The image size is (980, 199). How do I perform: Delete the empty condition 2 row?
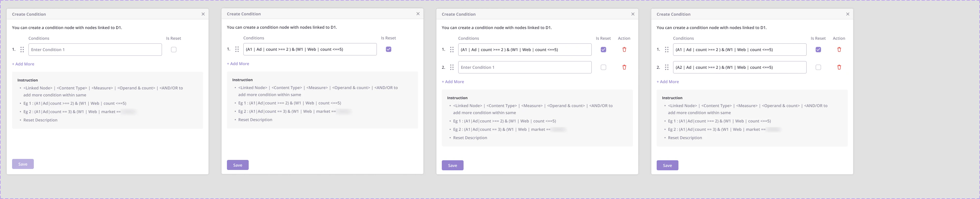(x=624, y=67)
